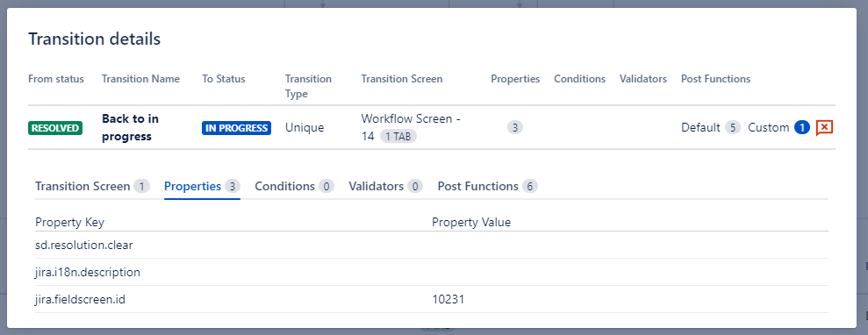
Task: Click the RESOLVED status lozenge
Action: pos(55,128)
